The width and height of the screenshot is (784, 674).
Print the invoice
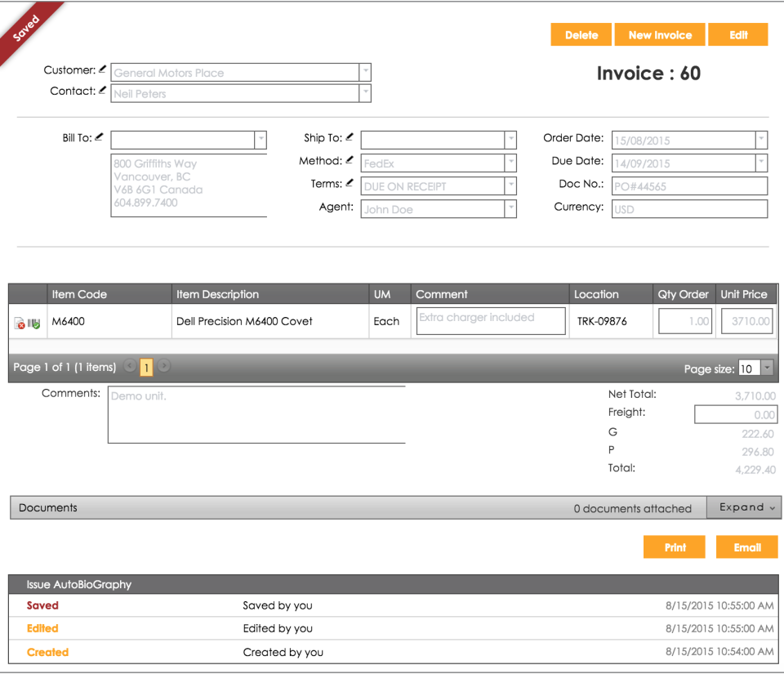click(x=675, y=547)
